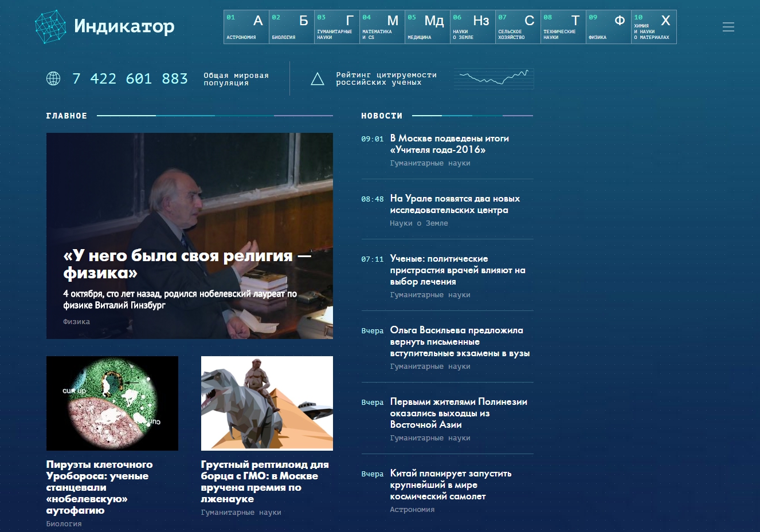Click the ГЛАВНОЕ section heading
The width and height of the screenshot is (760, 532).
coord(66,116)
